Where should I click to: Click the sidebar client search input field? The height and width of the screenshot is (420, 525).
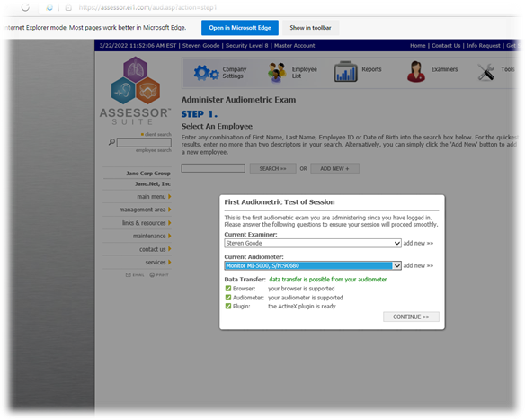pyautogui.click(x=144, y=143)
